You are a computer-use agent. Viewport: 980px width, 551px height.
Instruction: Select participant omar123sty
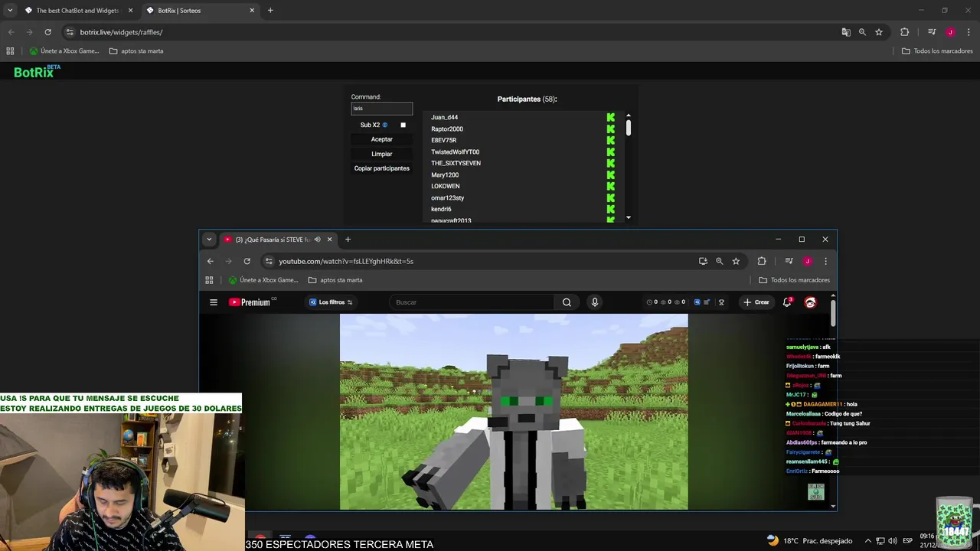click(x=447, y=197)
